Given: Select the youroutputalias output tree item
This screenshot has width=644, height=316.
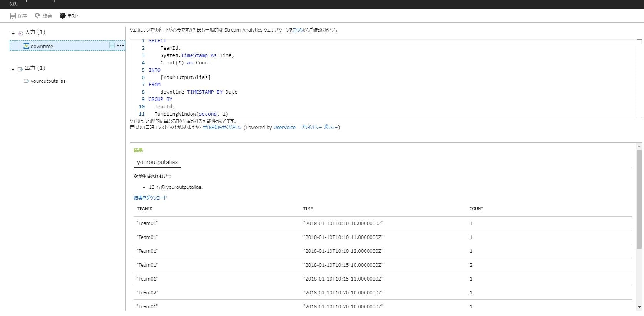Looking at the screenshot, I should [x=48, y=81].
